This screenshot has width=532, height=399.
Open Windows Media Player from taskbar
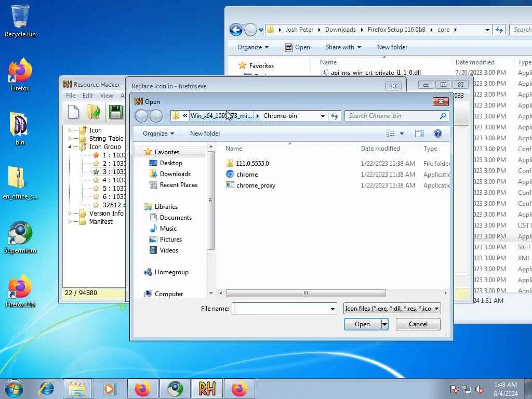click(109, 389)
